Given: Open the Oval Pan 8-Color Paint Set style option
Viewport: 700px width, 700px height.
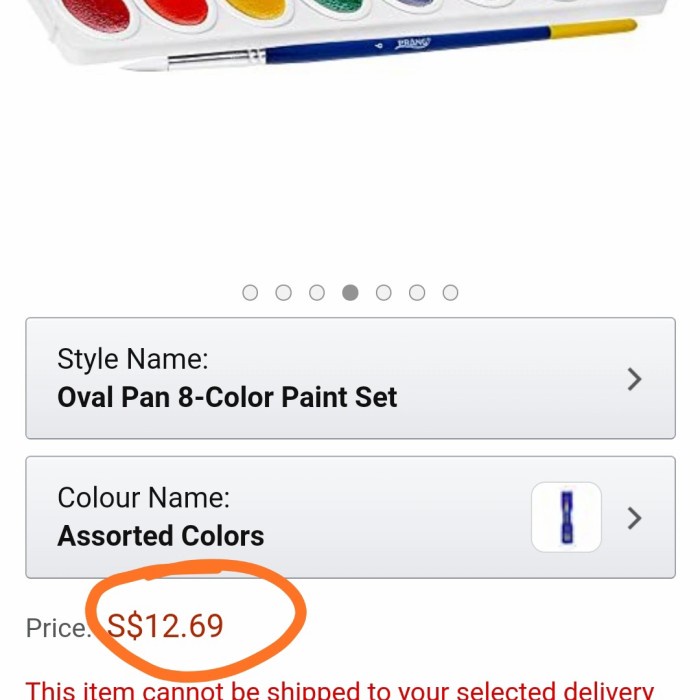Looking at the screenshot, I should (x=227, y=397).
